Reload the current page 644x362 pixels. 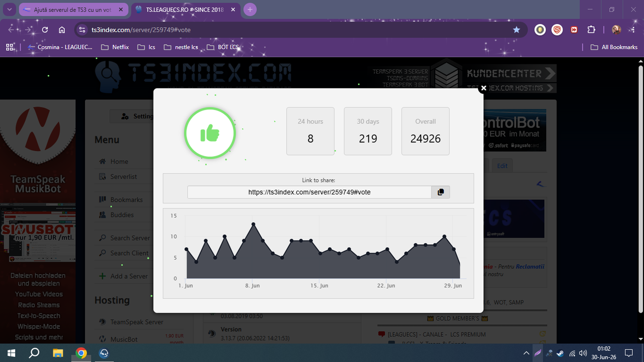click(x=45, y=30)
